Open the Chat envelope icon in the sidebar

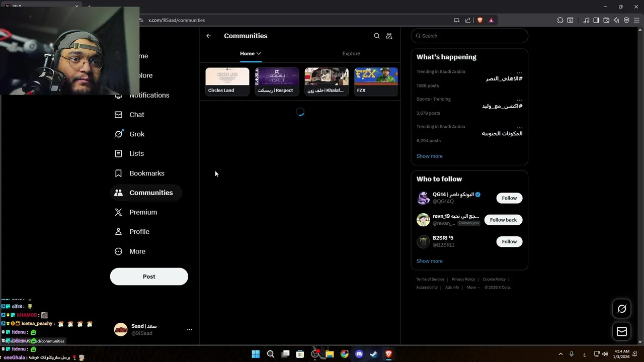118,115
